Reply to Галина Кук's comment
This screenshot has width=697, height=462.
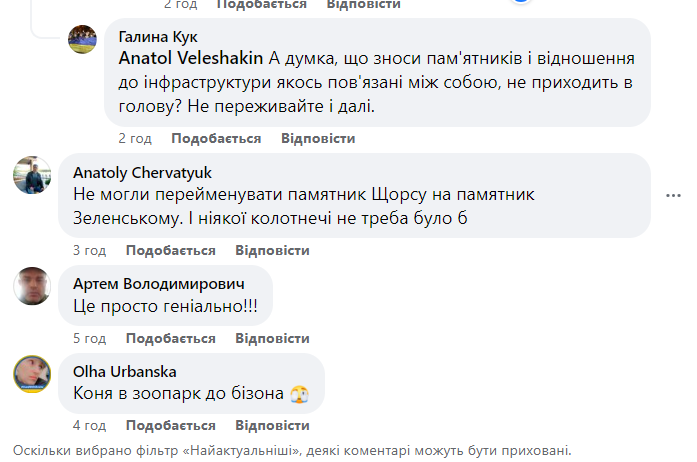317,138
